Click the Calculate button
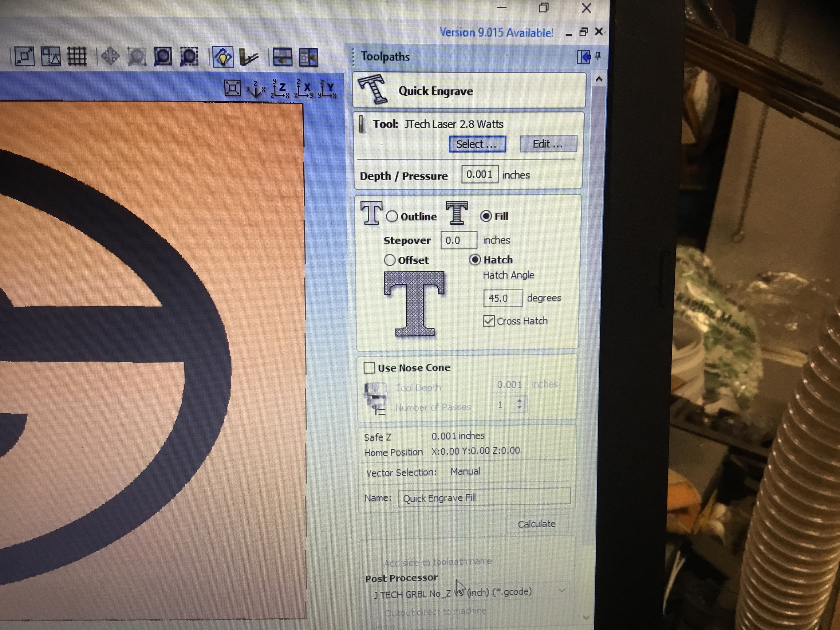This screenshot has height=630, width=840. [536, 524]
